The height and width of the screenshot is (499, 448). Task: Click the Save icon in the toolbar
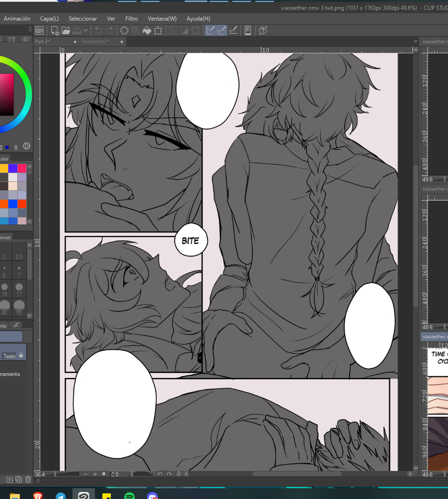[x=77, y=30]
